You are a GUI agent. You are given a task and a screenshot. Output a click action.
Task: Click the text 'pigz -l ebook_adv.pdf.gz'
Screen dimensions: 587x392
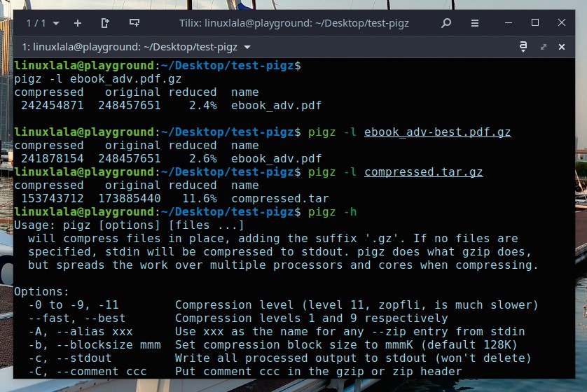(x=97, y=79)
